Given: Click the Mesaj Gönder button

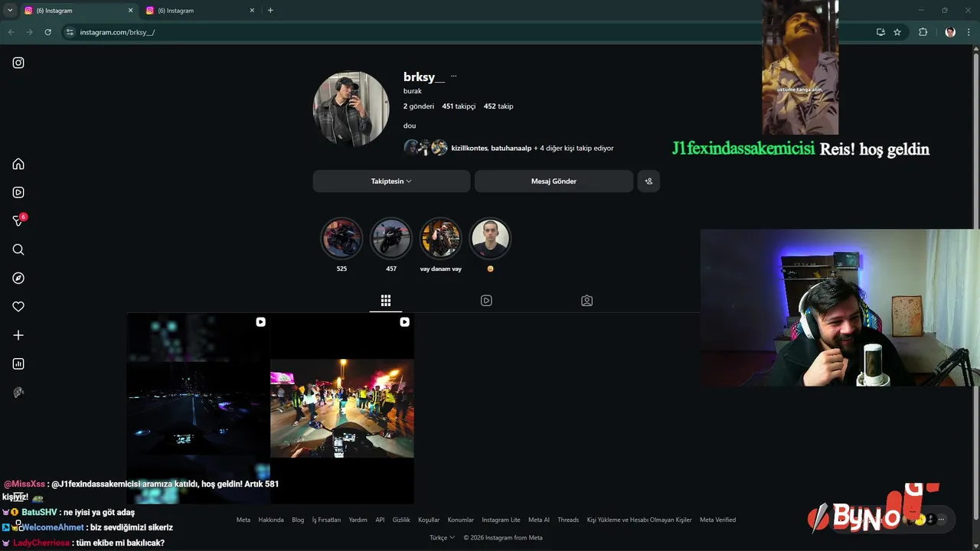Looking at the screenshot, I should point(554,181).
